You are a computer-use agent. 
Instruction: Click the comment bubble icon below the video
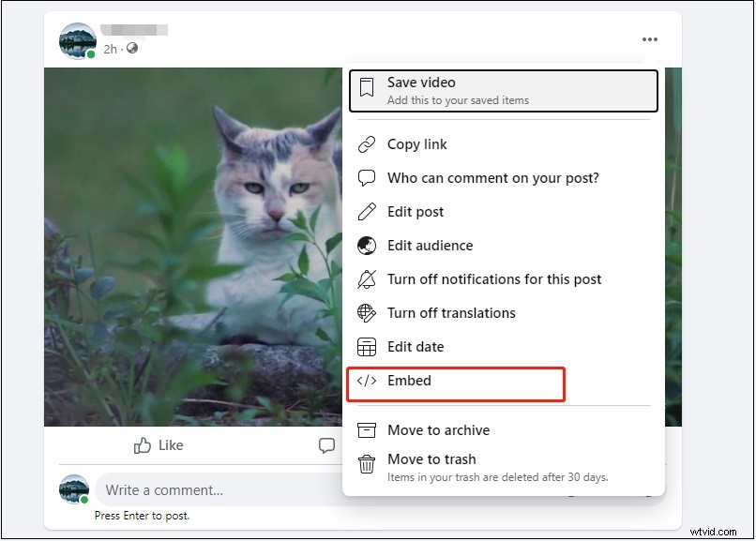click(325, 445)
